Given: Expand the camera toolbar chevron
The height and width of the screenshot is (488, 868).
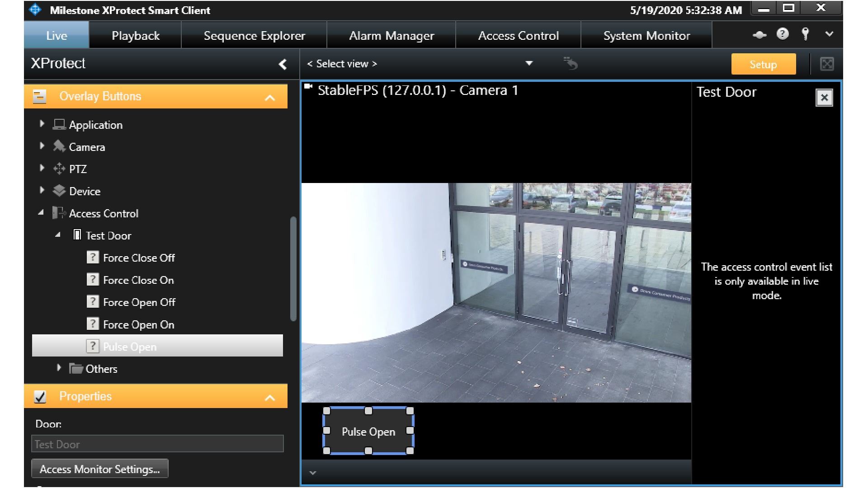Looking at the screenshot, I should (x=313, y=473).
